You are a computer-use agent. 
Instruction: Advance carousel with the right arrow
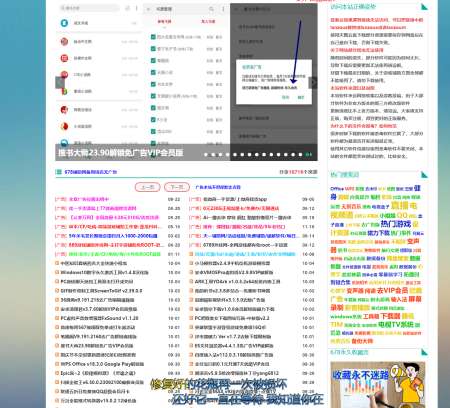pyautogui.click(x=313, y=82)
